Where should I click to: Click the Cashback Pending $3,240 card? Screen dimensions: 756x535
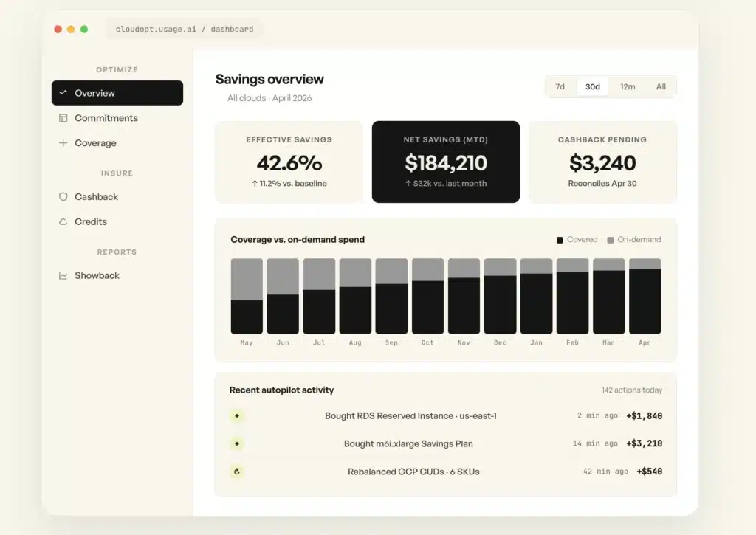coord(602,162)
